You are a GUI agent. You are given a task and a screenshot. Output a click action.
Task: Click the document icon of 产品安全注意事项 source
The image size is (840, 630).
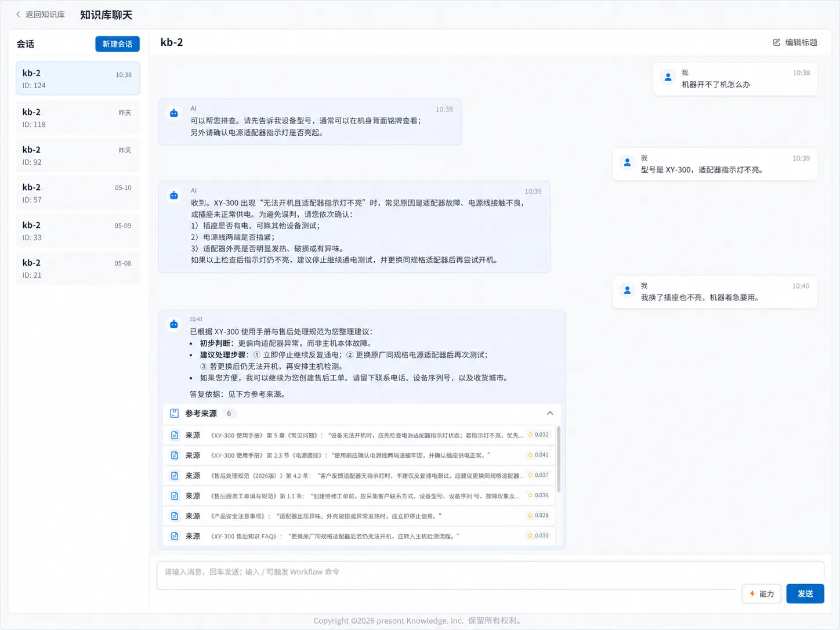pyautogui.click(x=175, y=516)
